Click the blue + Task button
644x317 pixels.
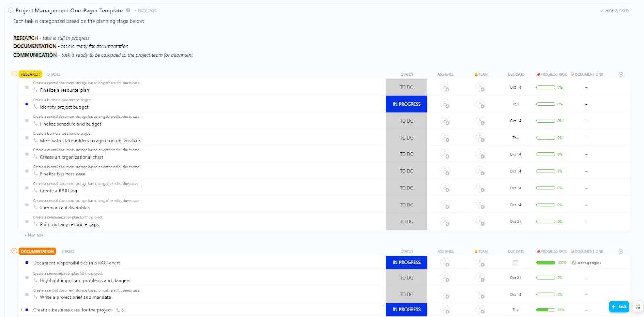tap(619, 307)
